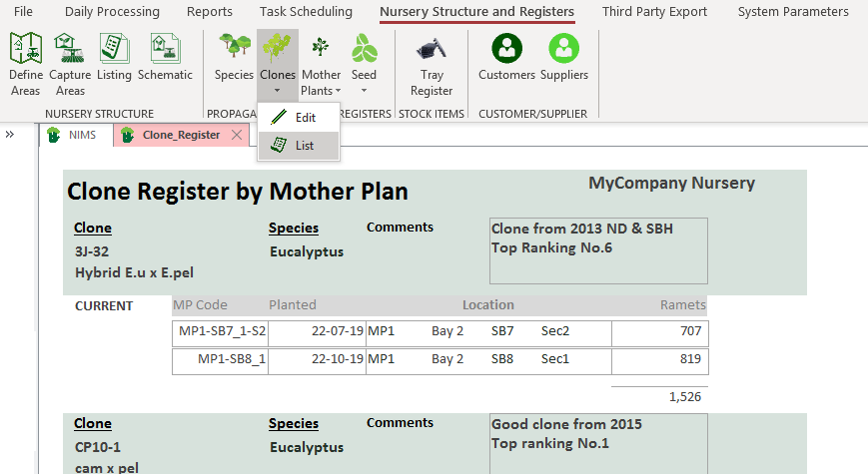Switch to the NIMS document tab

74,135
